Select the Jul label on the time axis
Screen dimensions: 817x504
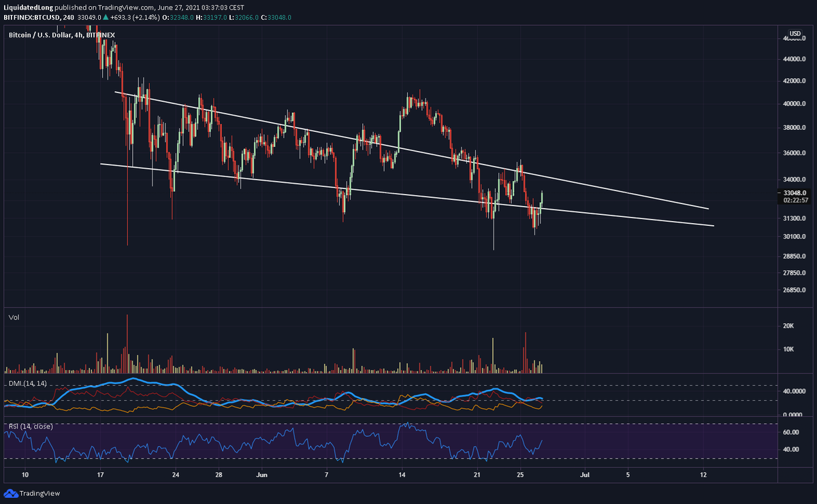585,475
